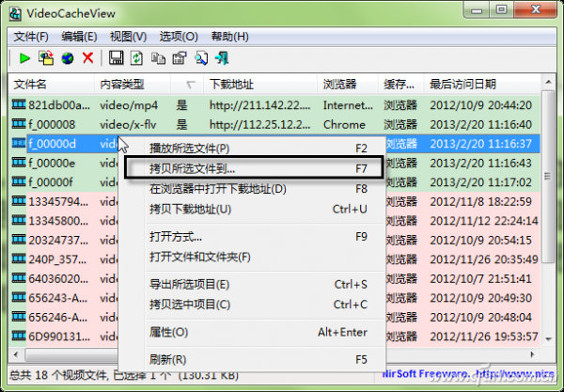
Task: Open the 视图(V) menu
Action: click(128, 37)
